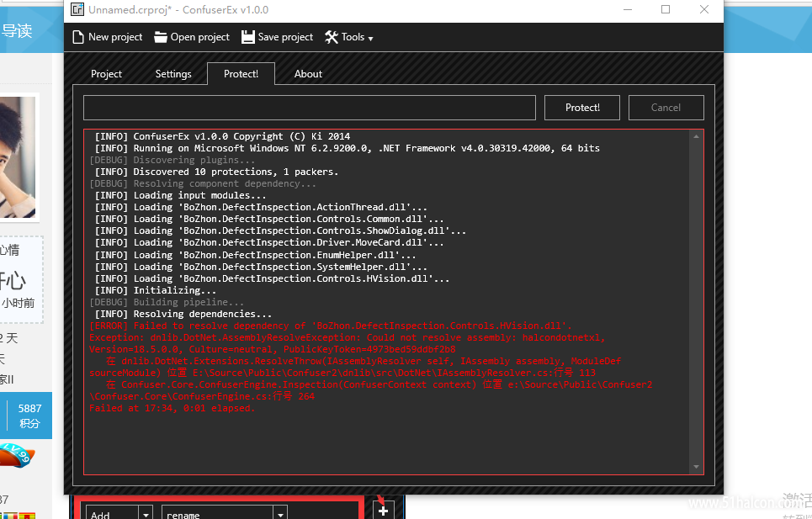812x519 pixels.
Task: Click the ConfuserEx app icon in title bar
Action: click(77, 9)
